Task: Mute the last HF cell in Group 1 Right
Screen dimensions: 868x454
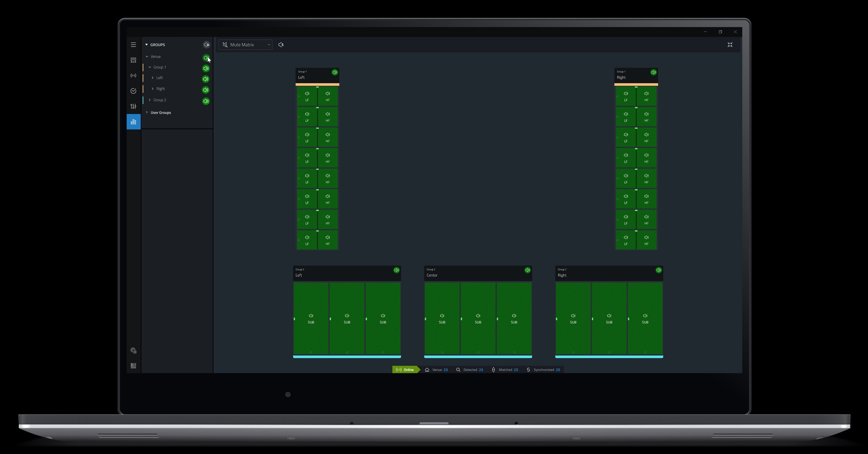Action: (646, 240)
